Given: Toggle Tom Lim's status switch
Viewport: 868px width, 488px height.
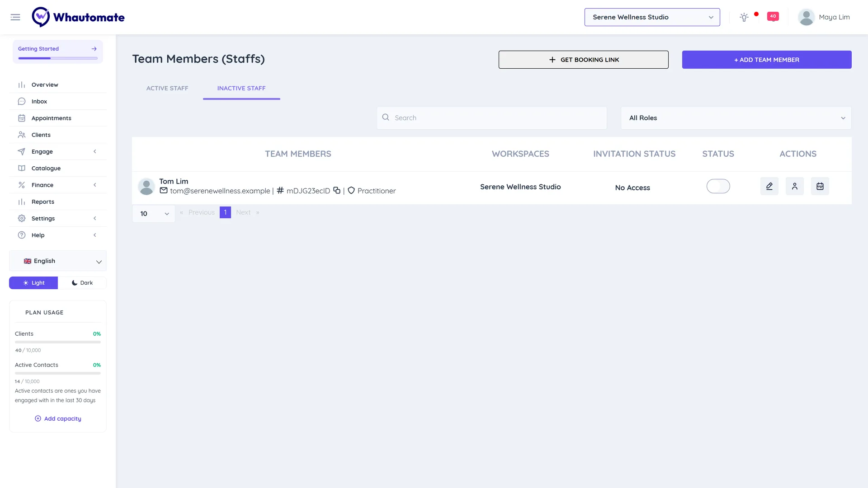Looking at the screenshot, I should point(718,186).
